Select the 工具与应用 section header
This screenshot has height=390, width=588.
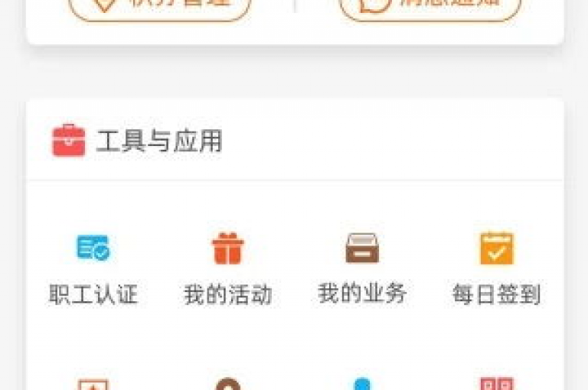(159, 141)
